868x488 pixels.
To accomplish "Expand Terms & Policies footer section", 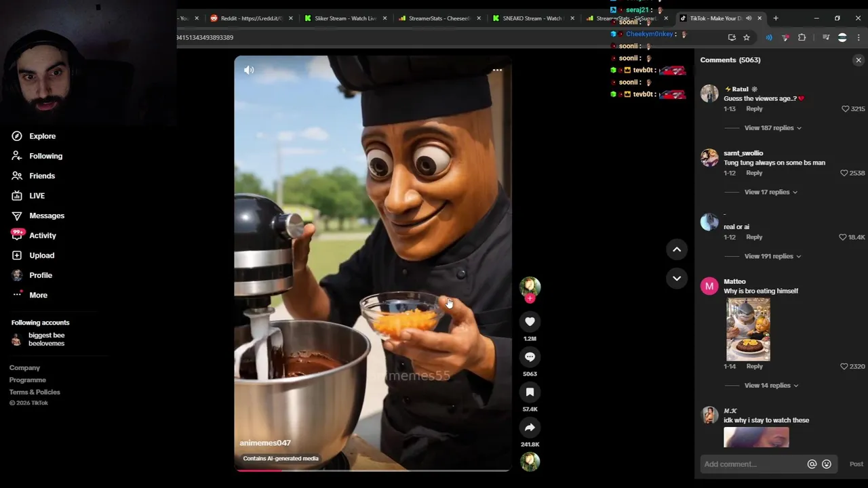I will (x=35, y=392).
